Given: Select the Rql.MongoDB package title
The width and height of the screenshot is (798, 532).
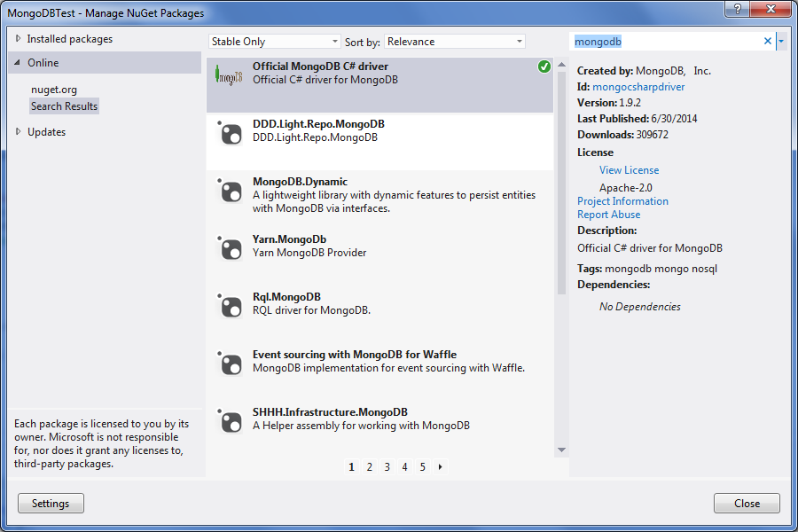Looking at the screenshot, I should [286, 296].
